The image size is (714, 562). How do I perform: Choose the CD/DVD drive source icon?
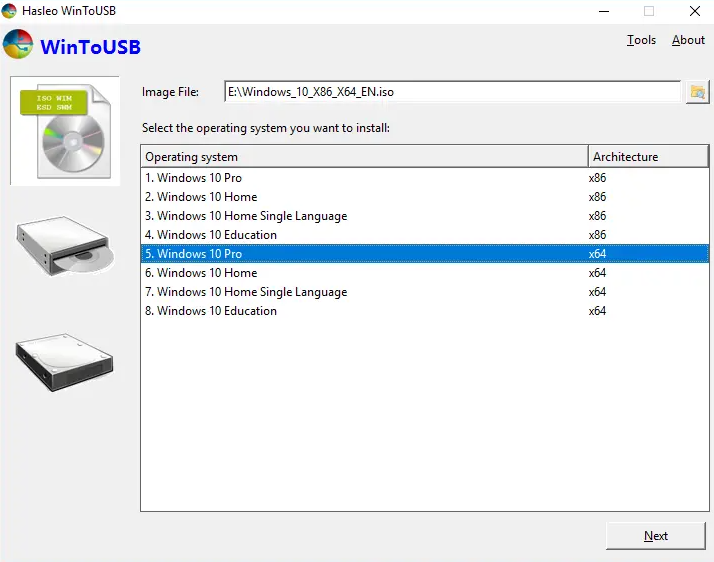(64, 247)
